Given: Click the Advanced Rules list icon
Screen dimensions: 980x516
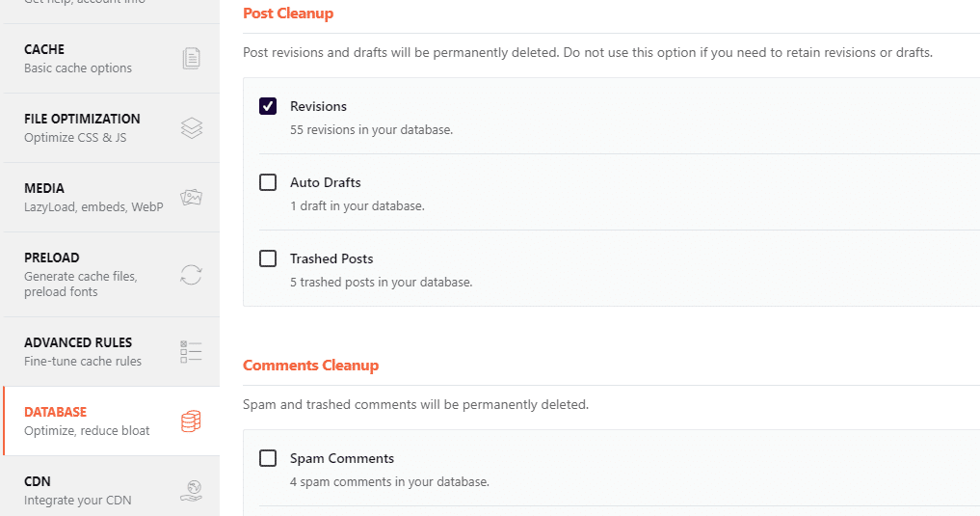Looking at the screenshot, I should coord(191,352).
